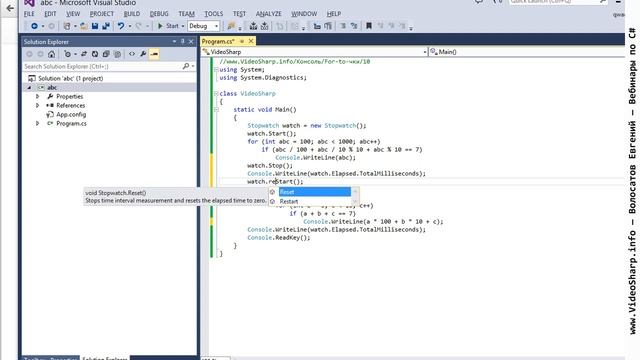
Task: Toggle auto-hide pin on Solution Explorer
Action: [x=182, y=42]
